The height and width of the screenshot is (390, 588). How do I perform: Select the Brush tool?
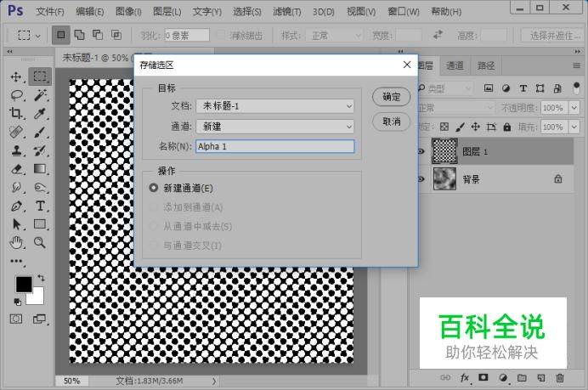coord(40,132)
